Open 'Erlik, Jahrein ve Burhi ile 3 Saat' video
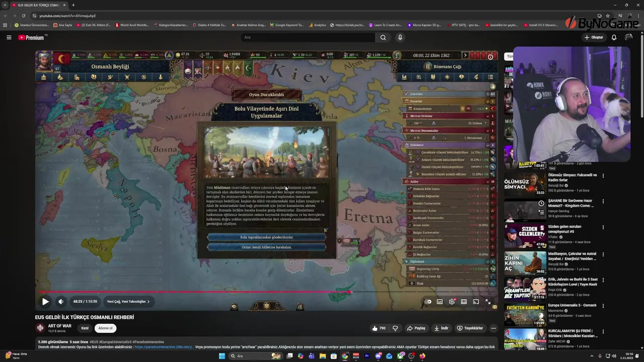 point(573,282)
